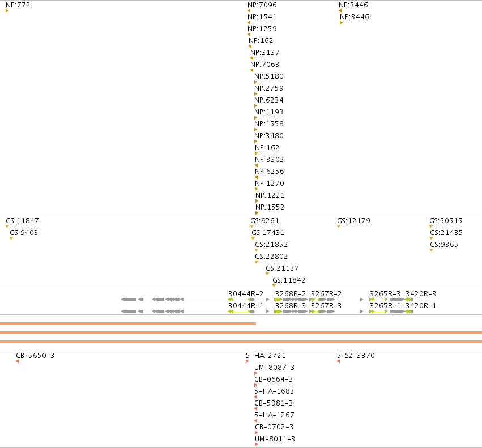This screenshot has height=448, width=482.
Task: Click transcript 3268R-3
Action: coord(287,312)
